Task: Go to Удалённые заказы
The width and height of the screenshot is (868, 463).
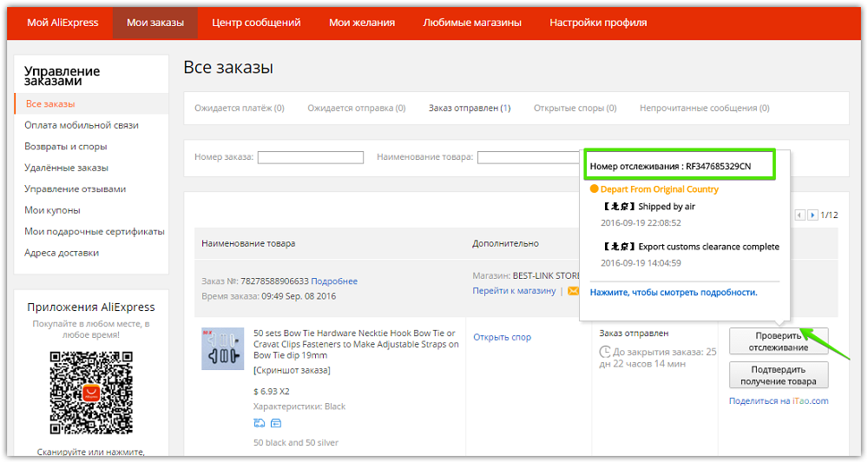Action: coord(67,168)
